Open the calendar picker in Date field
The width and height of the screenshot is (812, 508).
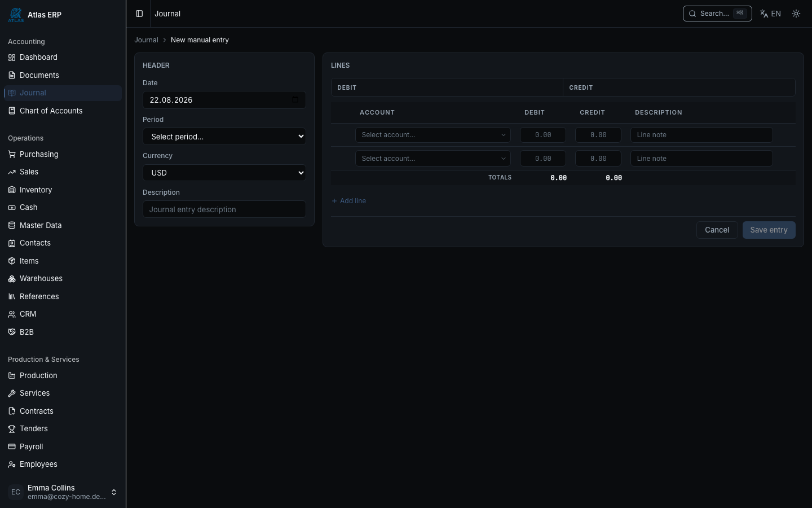click(295, 100)
